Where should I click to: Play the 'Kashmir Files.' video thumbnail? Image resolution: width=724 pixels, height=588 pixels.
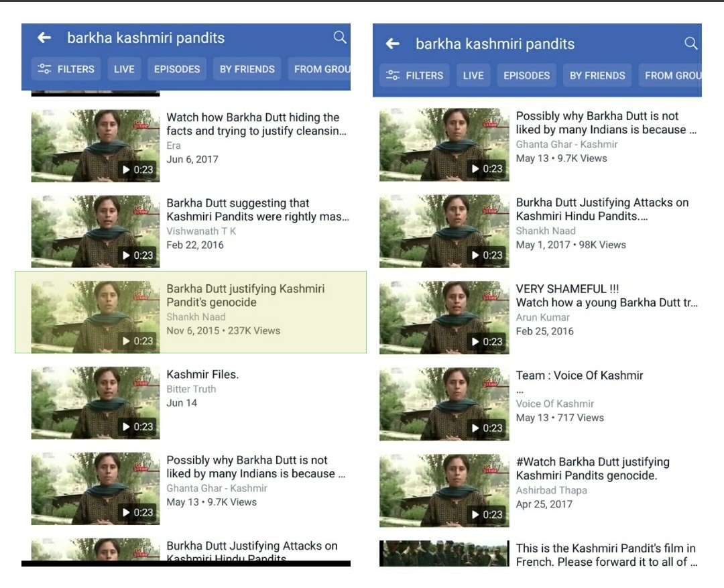coord(96,403)
